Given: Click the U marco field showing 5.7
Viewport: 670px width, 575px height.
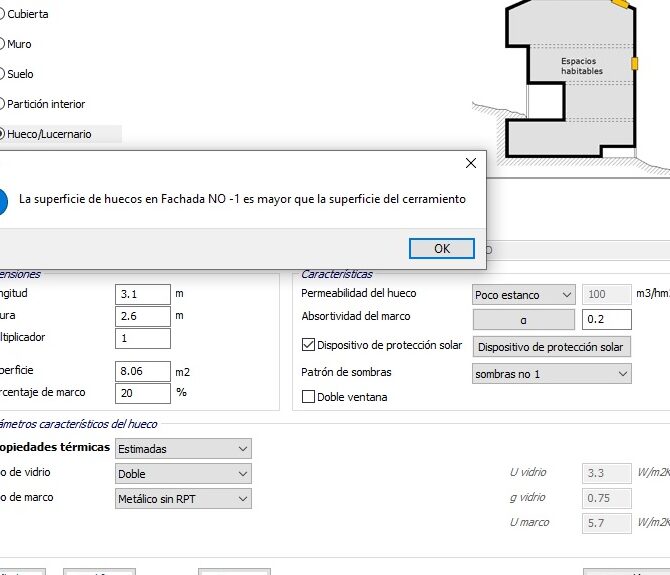Looking at the screenshot, I should click(x=607, y=523).
